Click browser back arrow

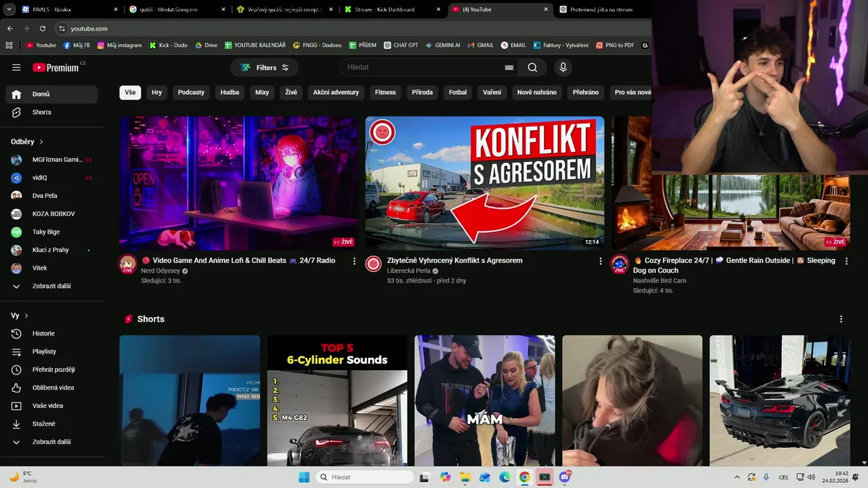coord(9,28)
